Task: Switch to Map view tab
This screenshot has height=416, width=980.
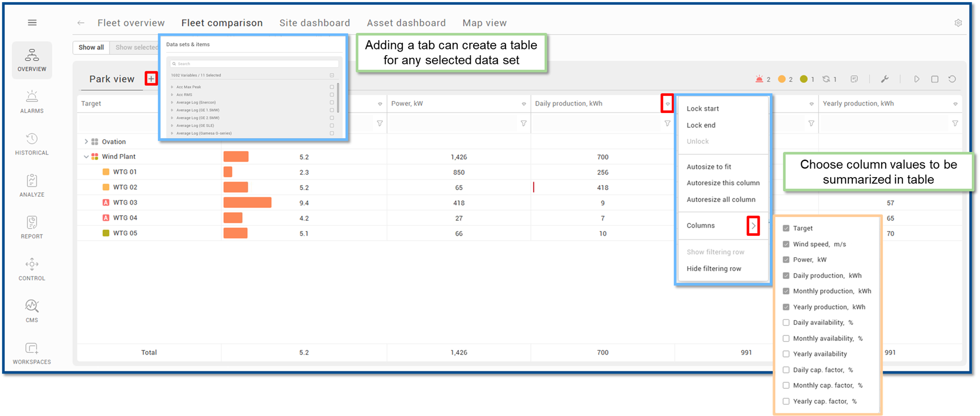Action: point(484,23)
